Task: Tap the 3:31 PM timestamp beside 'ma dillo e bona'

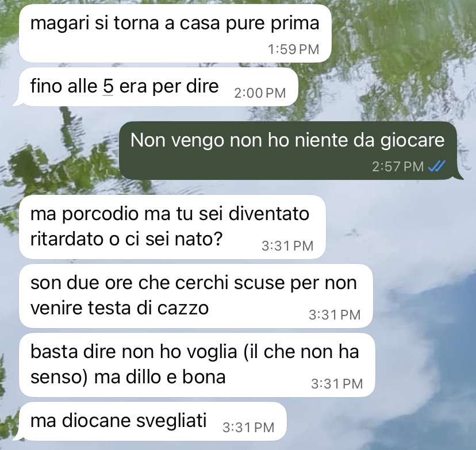Action: coord(337,384)
